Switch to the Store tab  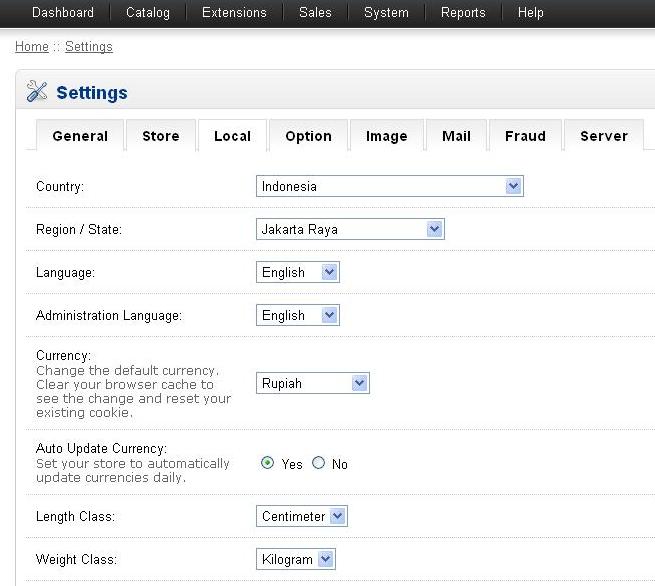pos(160,136)
